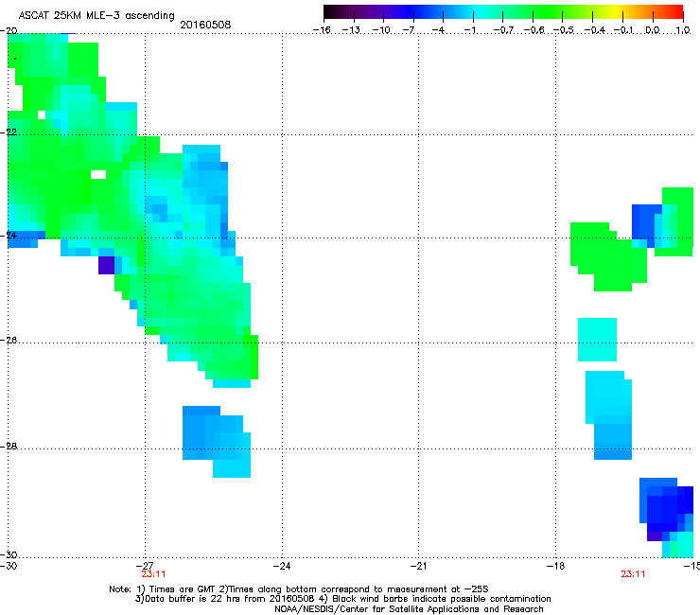Click the colorbar label -10
Viewport: 700px width, 615px height.
[381, 30]
